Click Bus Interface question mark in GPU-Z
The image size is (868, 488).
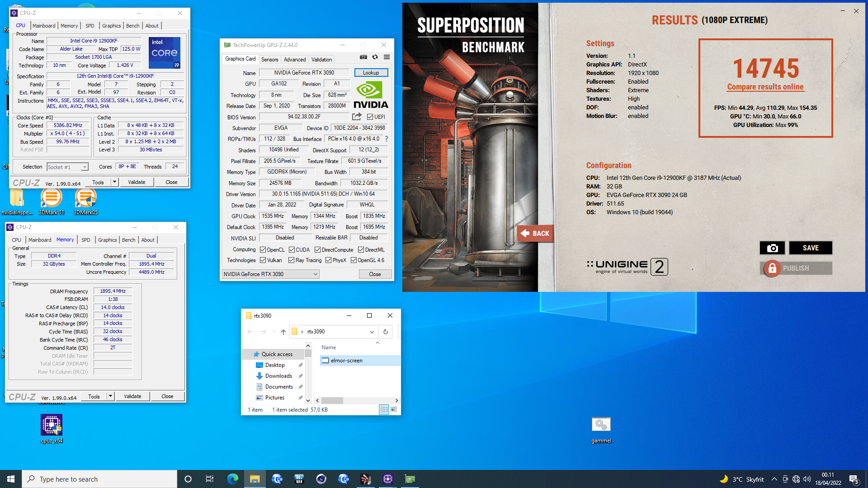click(x=387, y=139)
